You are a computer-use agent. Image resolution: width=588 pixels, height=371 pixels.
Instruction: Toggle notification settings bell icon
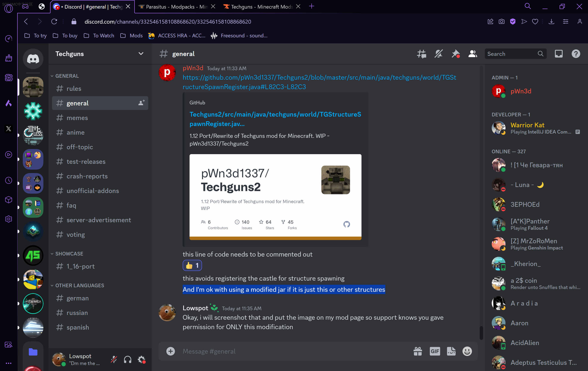coord(439,54)
